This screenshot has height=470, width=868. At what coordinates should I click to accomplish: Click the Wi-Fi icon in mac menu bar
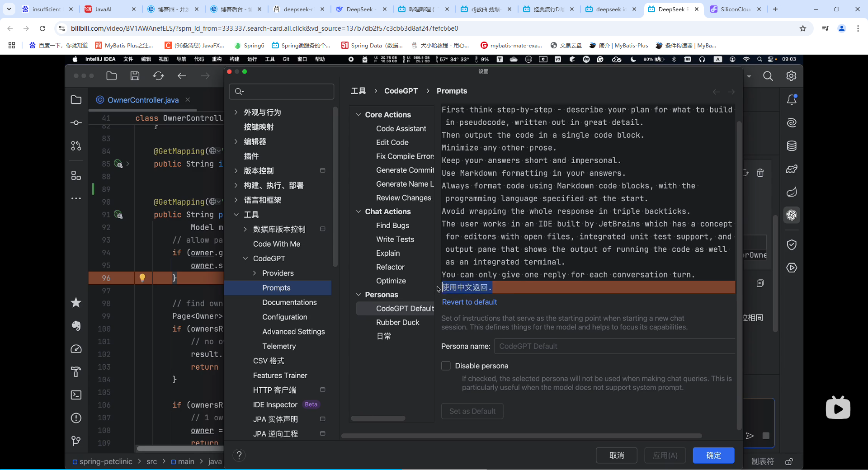(x=746, y=59)
